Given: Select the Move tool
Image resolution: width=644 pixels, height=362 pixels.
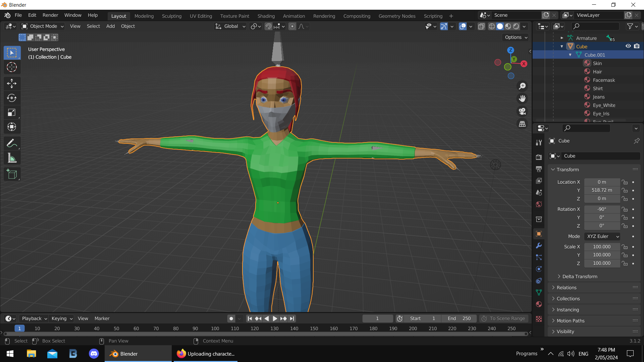Looking at the screenshot, I should click(12, 83).
